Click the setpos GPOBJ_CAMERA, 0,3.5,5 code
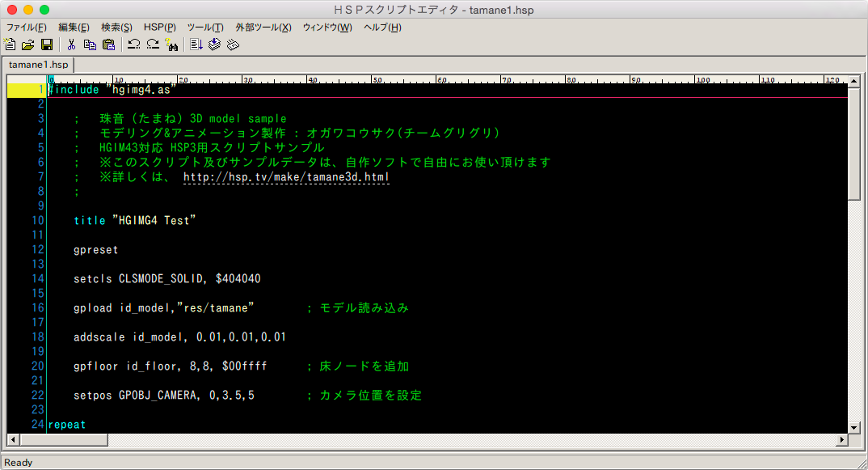The width and height of the screenshot is (868, 470). point(164,396)
